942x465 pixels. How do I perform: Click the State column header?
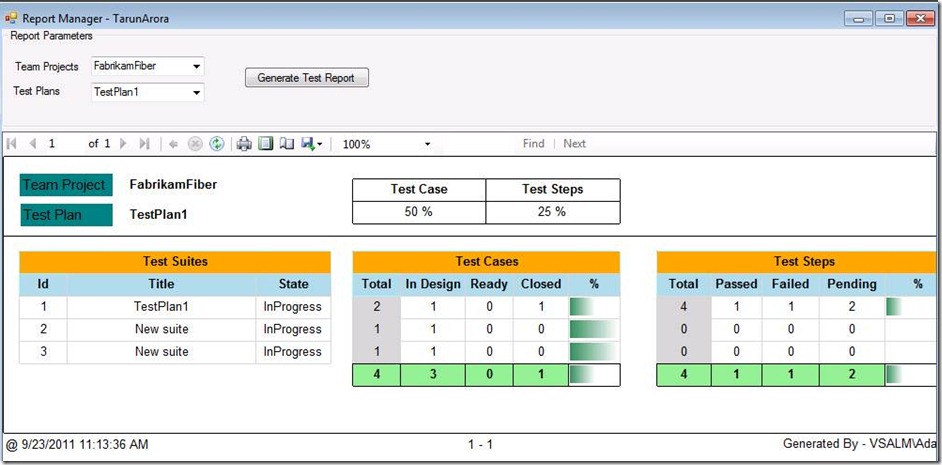coord(293,284)
